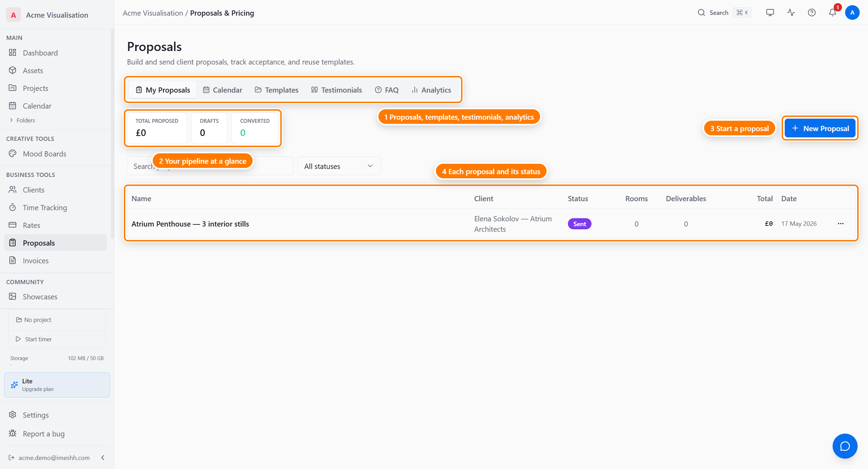This screenshot has height=469, width=868.
Task: Open Atrium Penthouse proposal row
Action: click(491, 224)
